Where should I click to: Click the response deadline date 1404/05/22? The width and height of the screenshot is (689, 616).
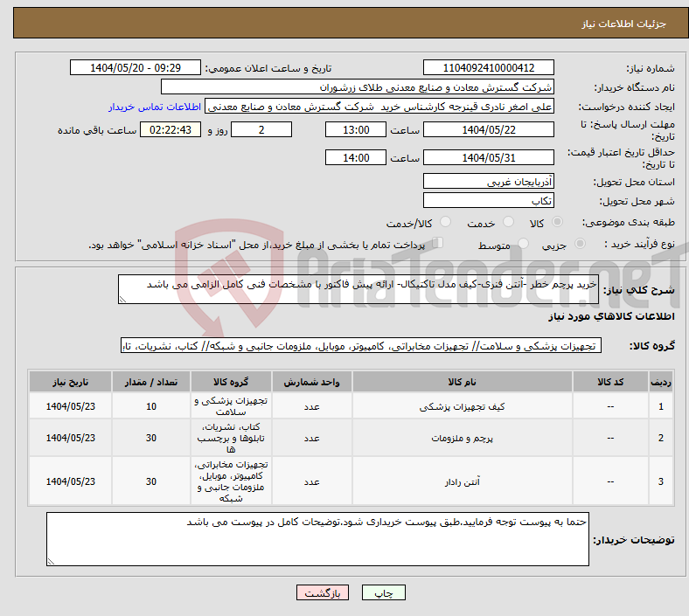click(x=488, y=129)
